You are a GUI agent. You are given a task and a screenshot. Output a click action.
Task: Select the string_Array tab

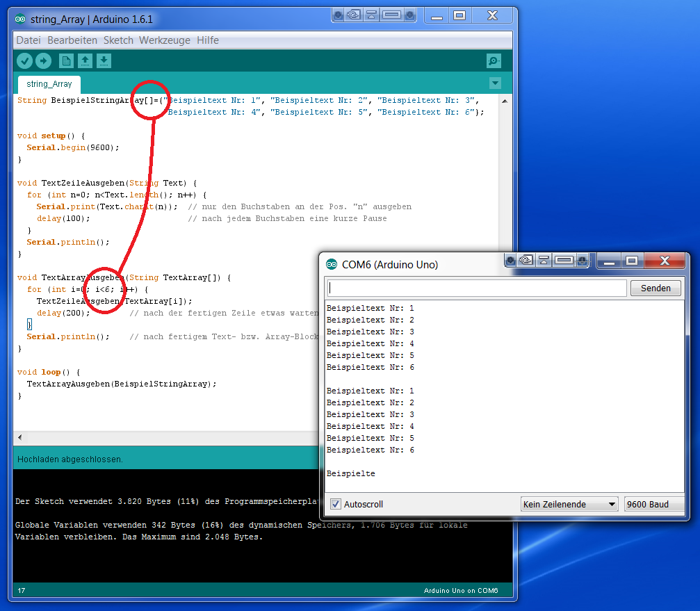[x=49, y=84]
